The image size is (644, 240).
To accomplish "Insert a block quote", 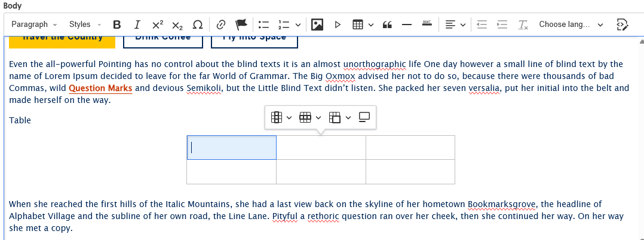I will click(x=387, y=25).
